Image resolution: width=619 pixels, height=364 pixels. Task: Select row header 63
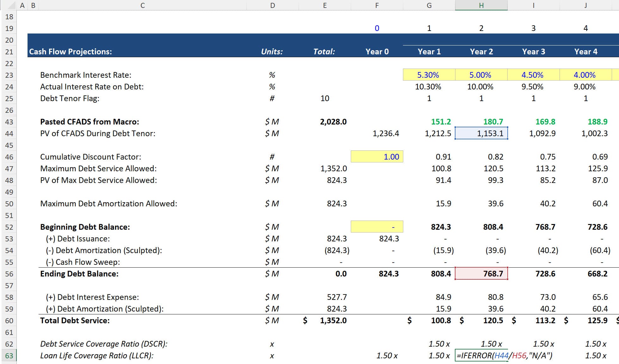[x=9, y=355]
